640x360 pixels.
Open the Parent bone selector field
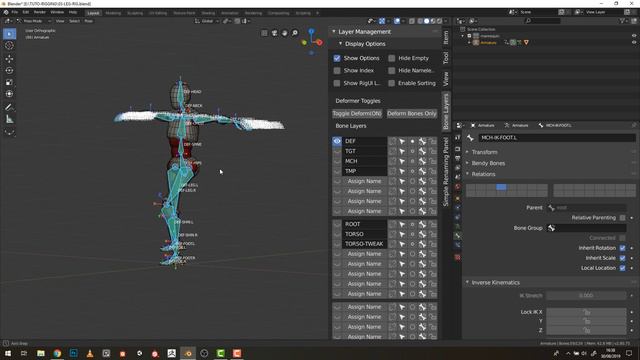(587, 208)
